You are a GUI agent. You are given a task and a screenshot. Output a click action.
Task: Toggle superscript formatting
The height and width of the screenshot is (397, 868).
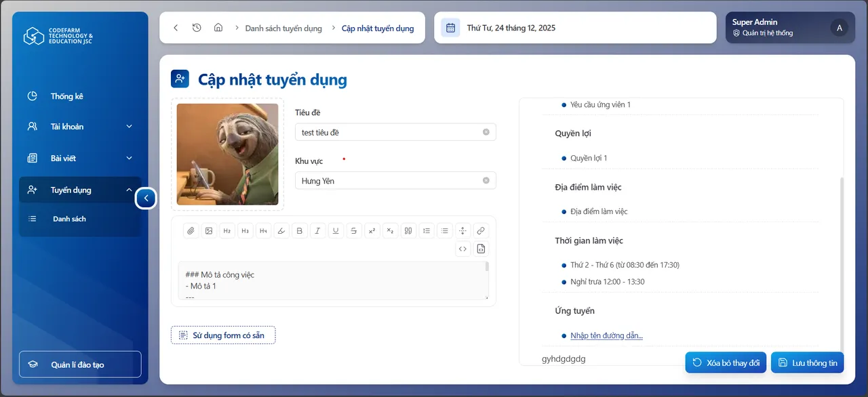[x=372, y=230]
